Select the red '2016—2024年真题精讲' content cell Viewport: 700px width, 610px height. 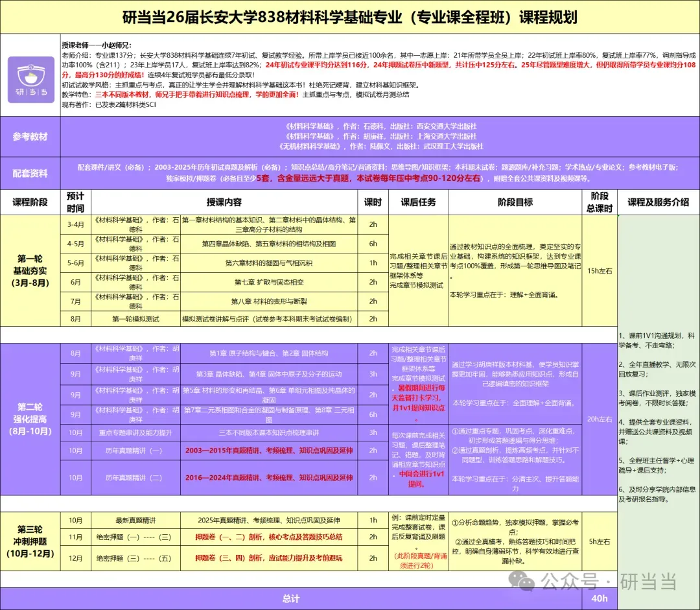tap(269, 478)
